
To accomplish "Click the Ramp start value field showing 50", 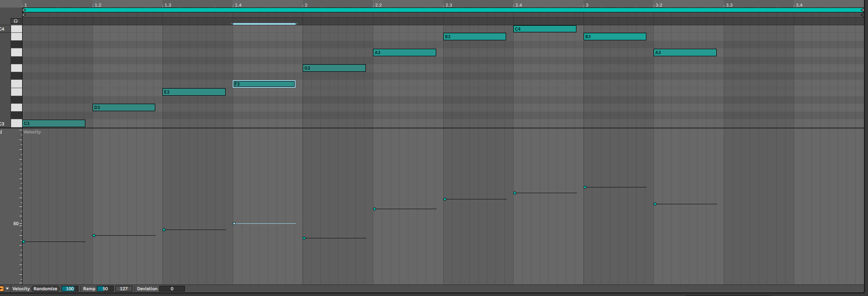I will [x=105, y=289].
